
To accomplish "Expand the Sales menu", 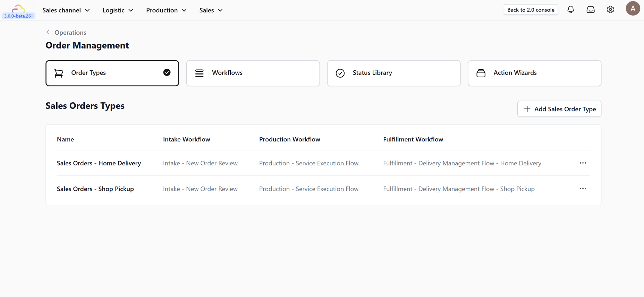I will point(211,10).
